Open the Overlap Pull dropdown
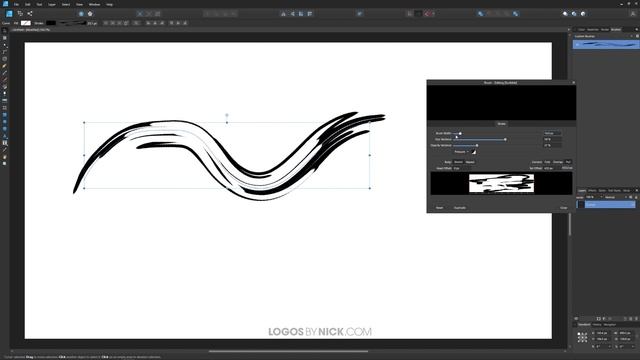Image resolution: width=640 pixels, height=360 pixels. pyautogui.click(x=568, y=162)
